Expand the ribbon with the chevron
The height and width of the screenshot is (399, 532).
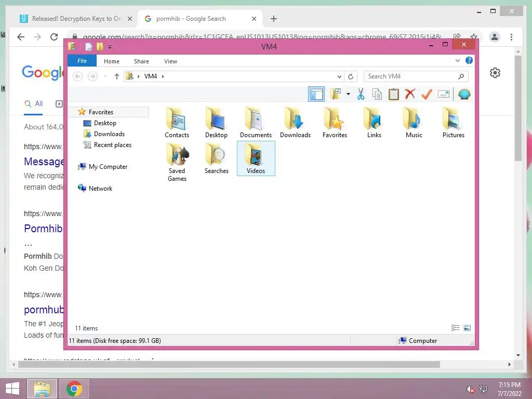click(457, 61)
